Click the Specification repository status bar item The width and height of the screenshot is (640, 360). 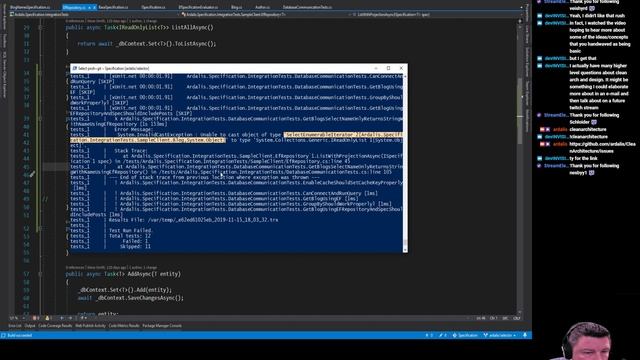[x=465, y=336]
